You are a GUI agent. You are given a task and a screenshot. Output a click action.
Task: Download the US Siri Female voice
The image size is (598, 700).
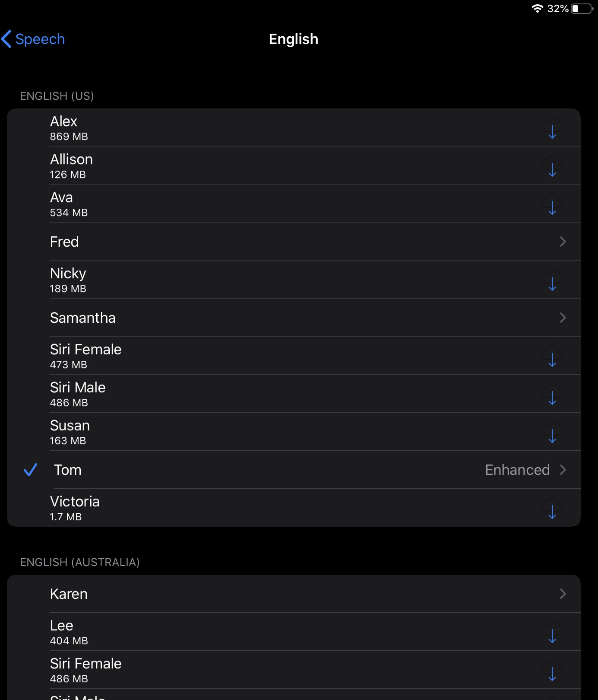552,356
